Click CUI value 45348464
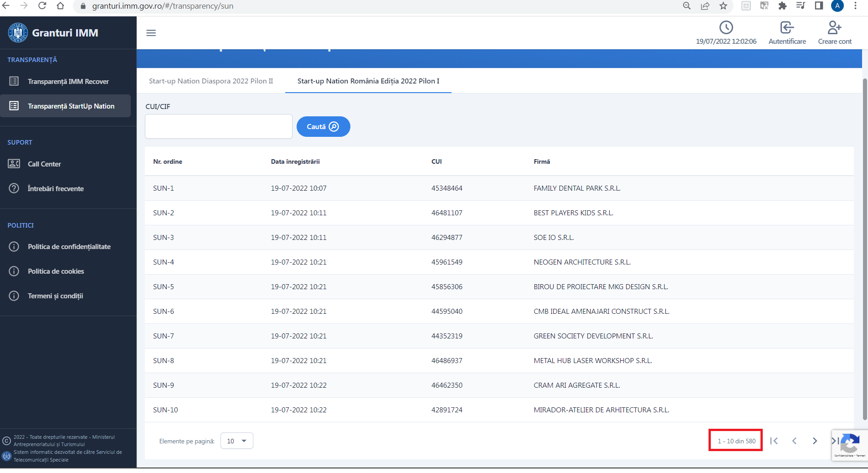This screenshot has width=868, height=473. point(447,188)
